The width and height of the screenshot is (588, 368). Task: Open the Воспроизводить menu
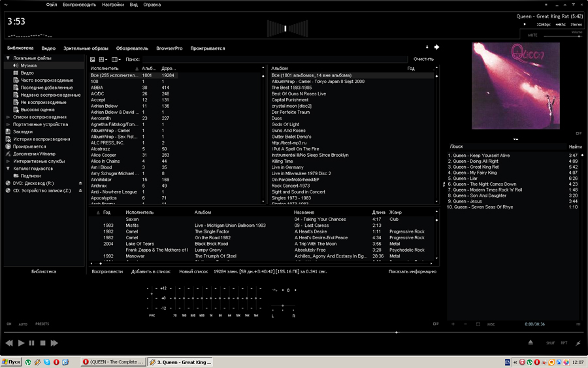pyautogui.click(x=79, y=5)
